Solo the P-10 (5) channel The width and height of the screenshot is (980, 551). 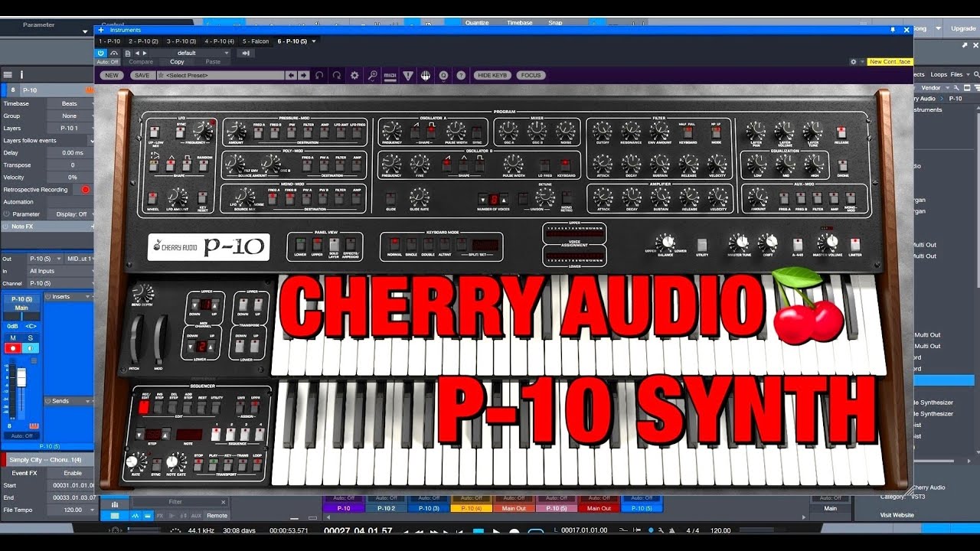pos(31,337)
